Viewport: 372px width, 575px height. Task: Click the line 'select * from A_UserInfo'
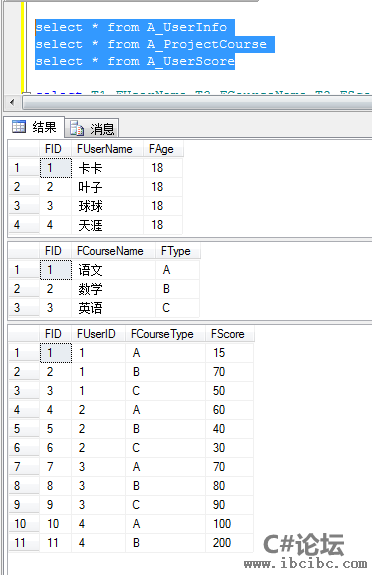click(x=131, y=28)
